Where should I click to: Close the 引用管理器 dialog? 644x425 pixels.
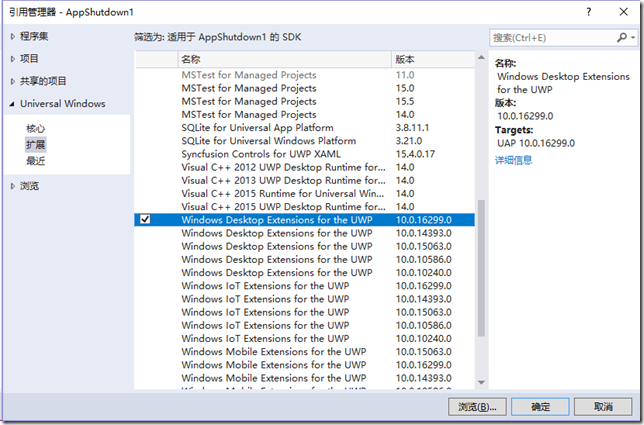pos(623,12)
